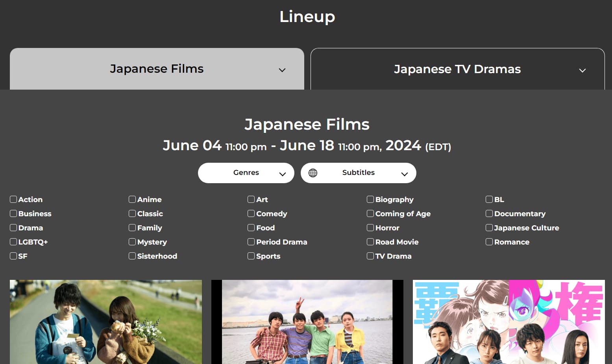Open the anime-style poster thumbnail with pink kanji
The height and width of the screenshot is (364, 612).
click(x=509, y=322)
